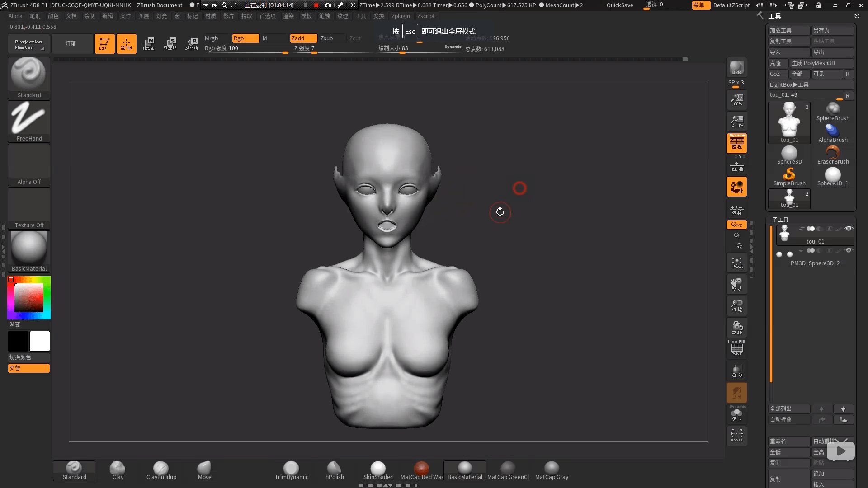Select the Clay brush from bottom shelf
The image size is (868, 488).
tap(118, 471)
